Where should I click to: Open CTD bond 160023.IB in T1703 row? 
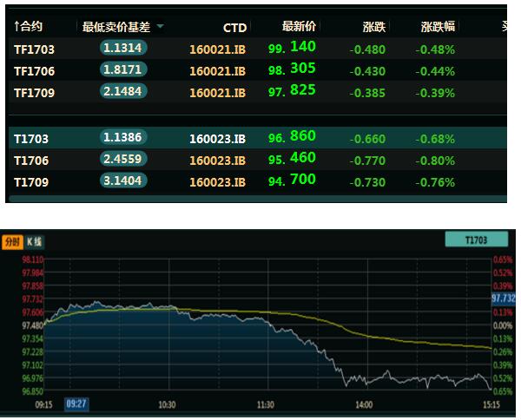(217, 138)
